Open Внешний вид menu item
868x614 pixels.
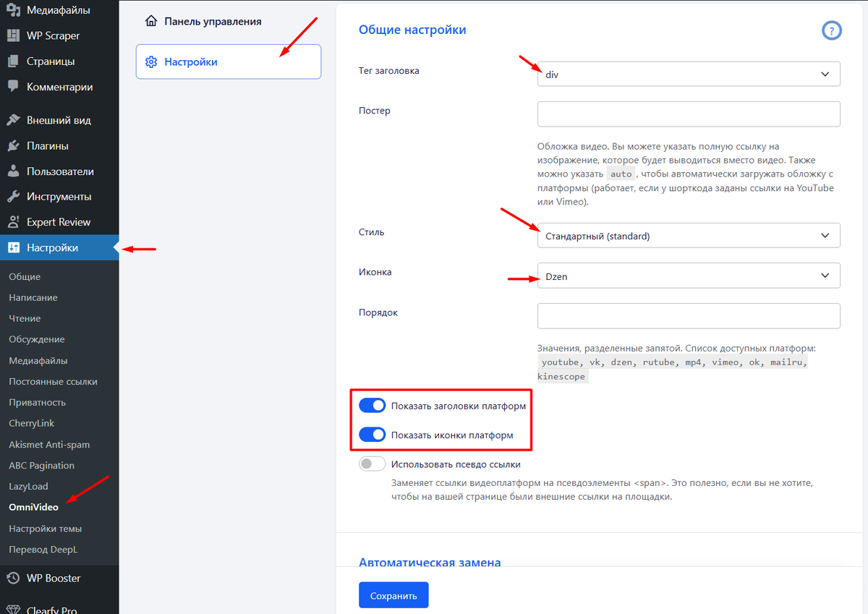(x=59, y=120)
